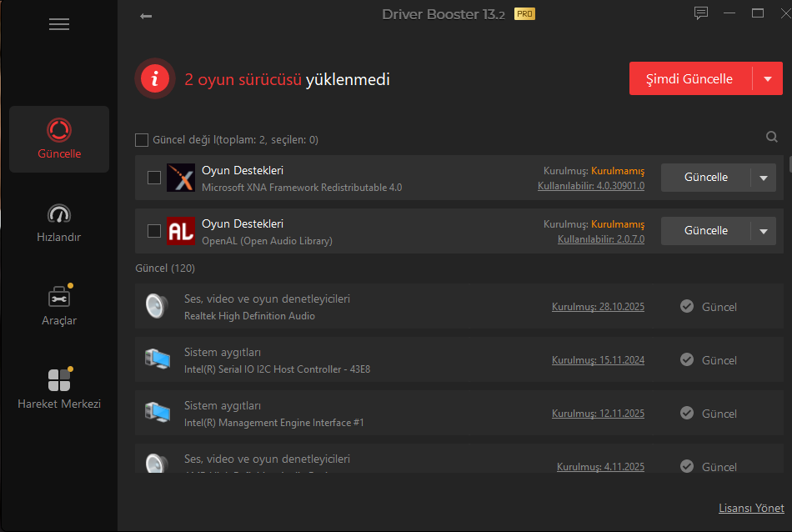The width and height of the screenshot is (792, 532).
Task: Click Kurulmuş: 12.11.2025 link
Action: (x=598, y=414)
